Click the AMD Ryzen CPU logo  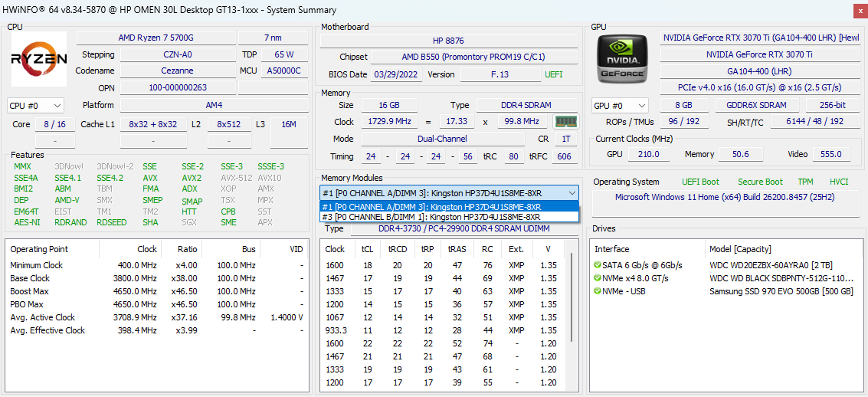coord(39,59)
